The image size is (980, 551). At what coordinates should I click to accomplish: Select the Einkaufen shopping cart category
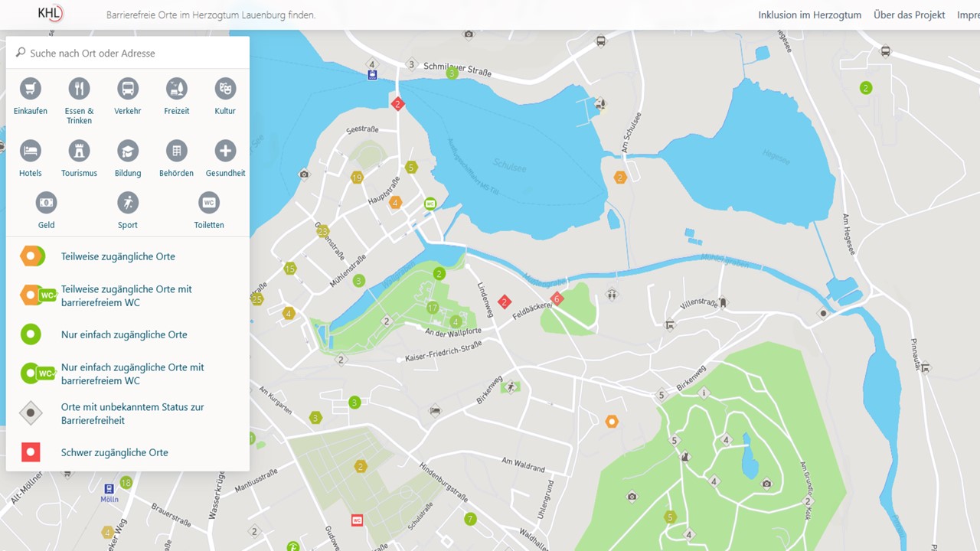[31, 89]
